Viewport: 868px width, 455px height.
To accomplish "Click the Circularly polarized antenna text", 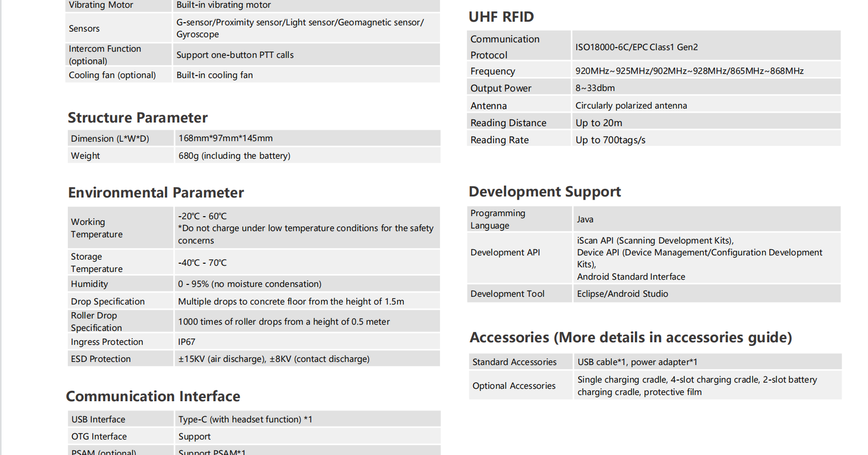I will click(631, 105).
